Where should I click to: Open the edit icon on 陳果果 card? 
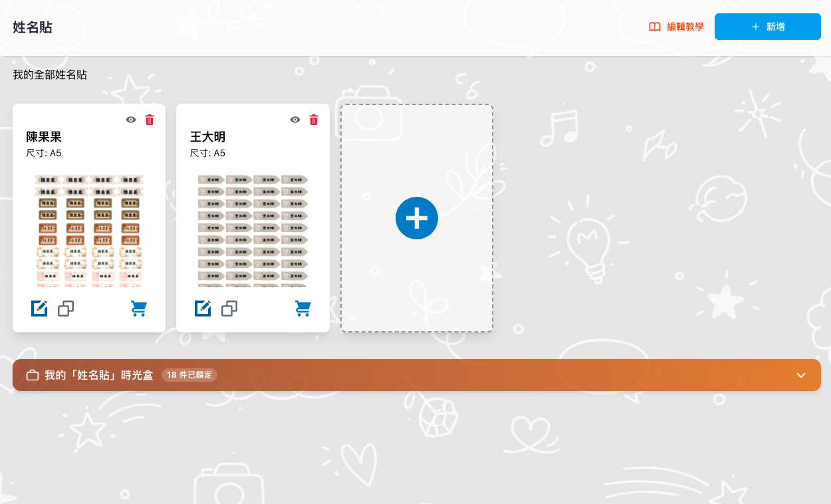(x=39, y=308)
